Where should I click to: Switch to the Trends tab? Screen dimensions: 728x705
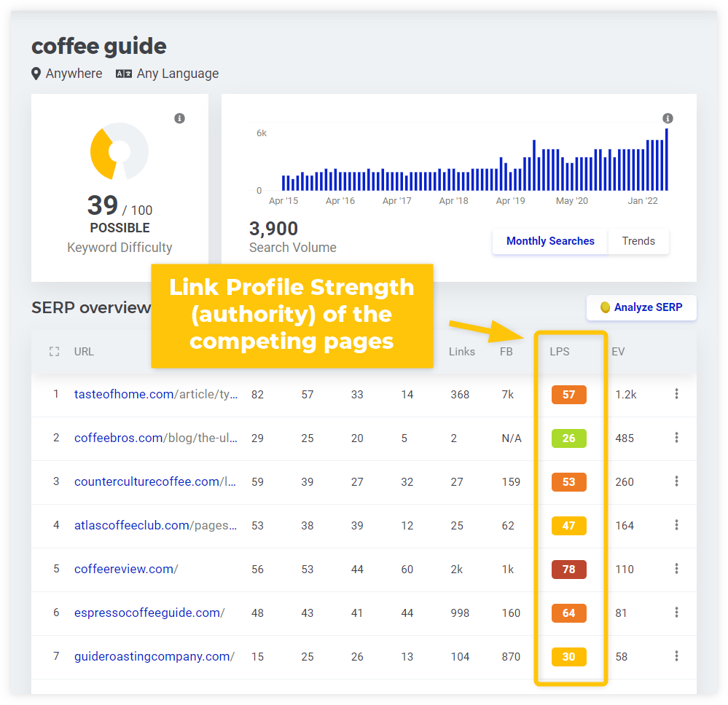pos(638,241)
